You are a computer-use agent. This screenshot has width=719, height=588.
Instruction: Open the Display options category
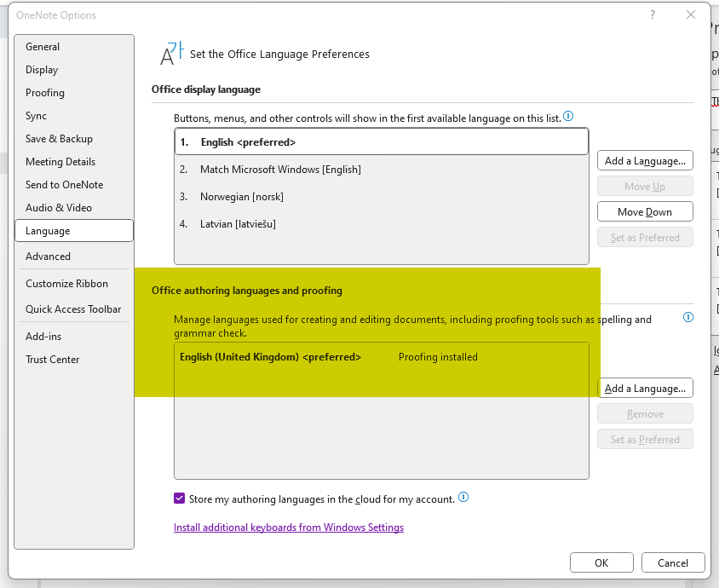[x=74, y=70]
